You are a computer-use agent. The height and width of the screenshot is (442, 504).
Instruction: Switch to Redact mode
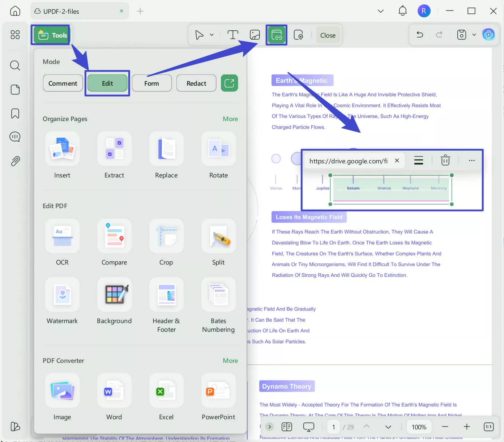coord(196,83)
